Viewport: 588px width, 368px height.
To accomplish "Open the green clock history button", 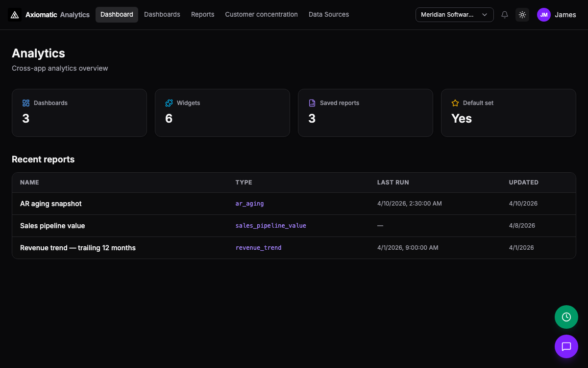I will 566,317.
